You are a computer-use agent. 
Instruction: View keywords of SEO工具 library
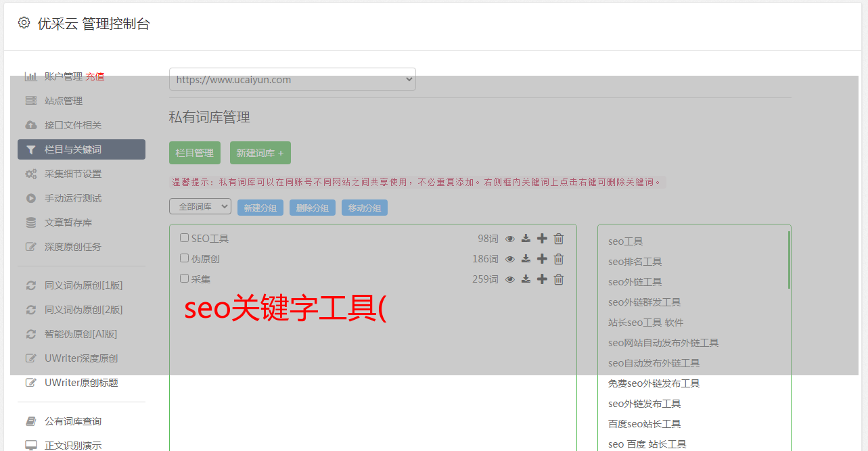510,239
